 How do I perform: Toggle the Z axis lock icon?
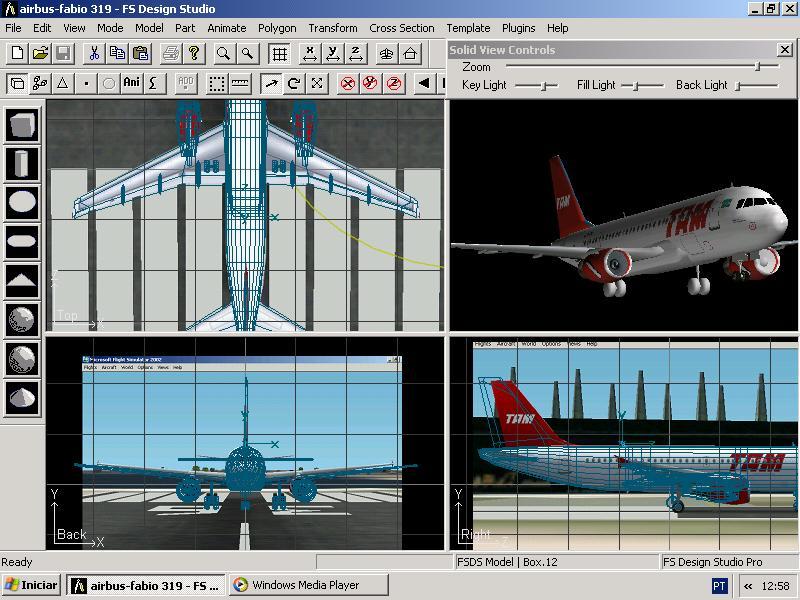click(394, 83)
